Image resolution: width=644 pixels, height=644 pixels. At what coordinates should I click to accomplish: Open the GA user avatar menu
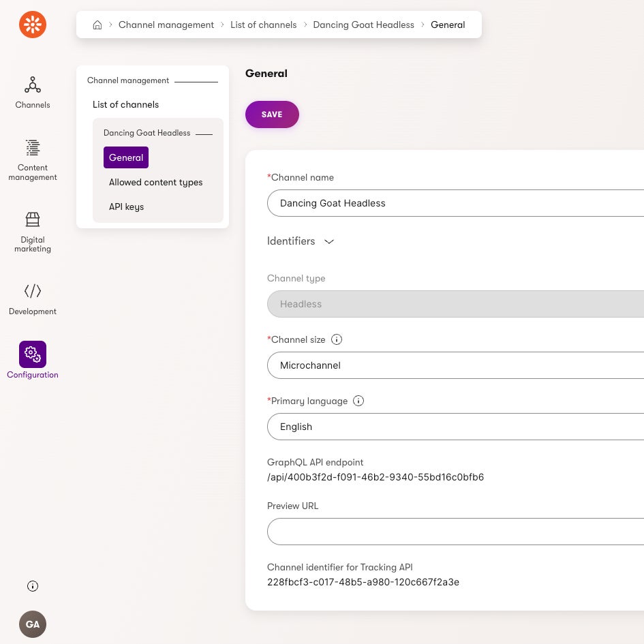[x=33, y=624]
